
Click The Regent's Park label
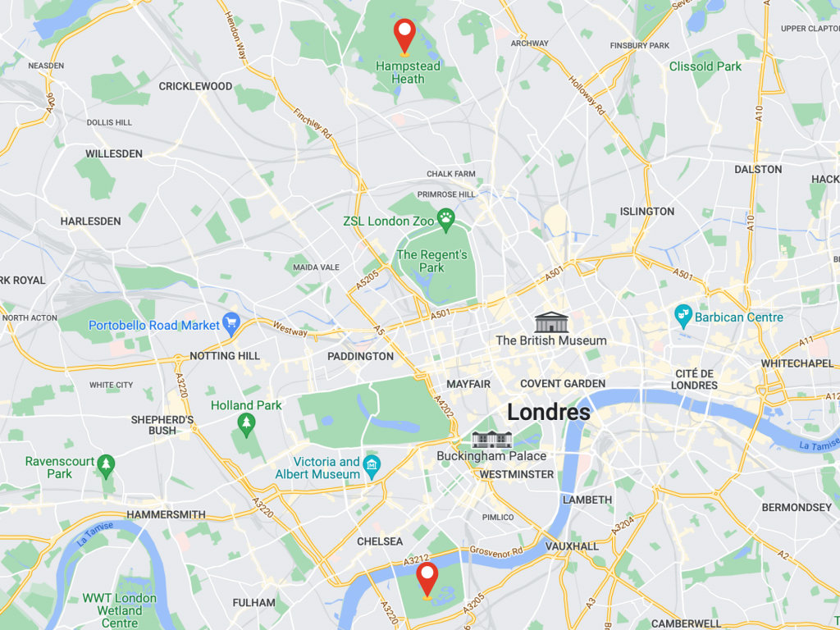pyautogui.click(x=431, y=262)
